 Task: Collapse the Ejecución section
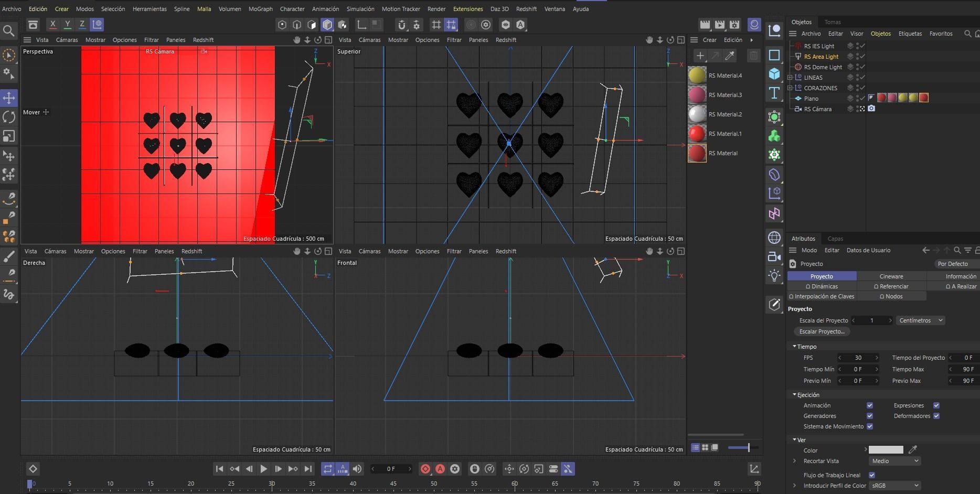(x=794, y=395)
